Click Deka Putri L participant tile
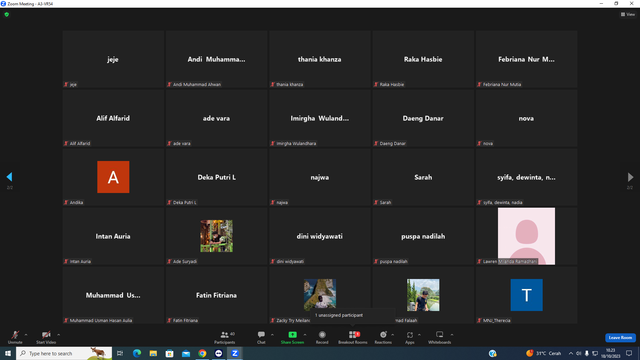Image resolution: width=640 pixels, height=360 pixels. click(216, 177)
